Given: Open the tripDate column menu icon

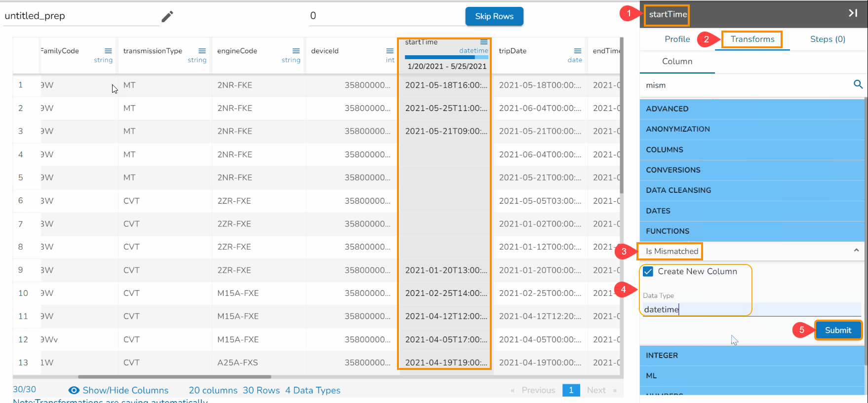Looking at the screenshot, I should [577, 51].
